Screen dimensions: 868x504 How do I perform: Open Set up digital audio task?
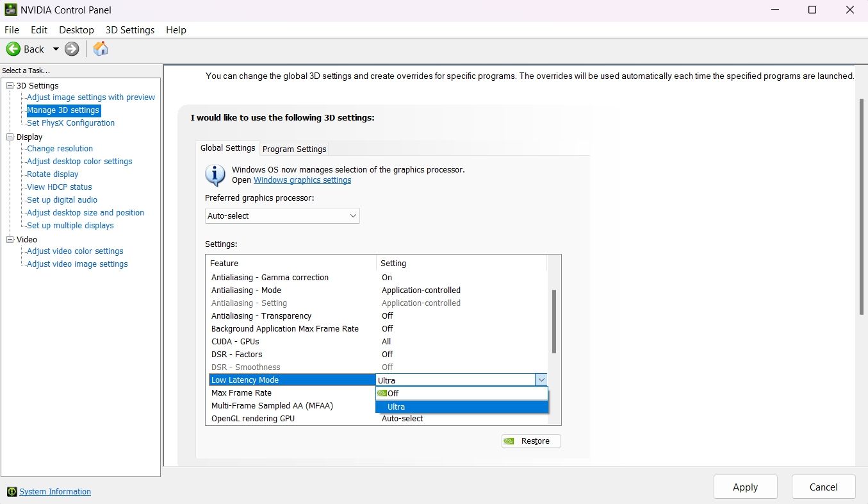pyautogui.click(x=62, y=200)
